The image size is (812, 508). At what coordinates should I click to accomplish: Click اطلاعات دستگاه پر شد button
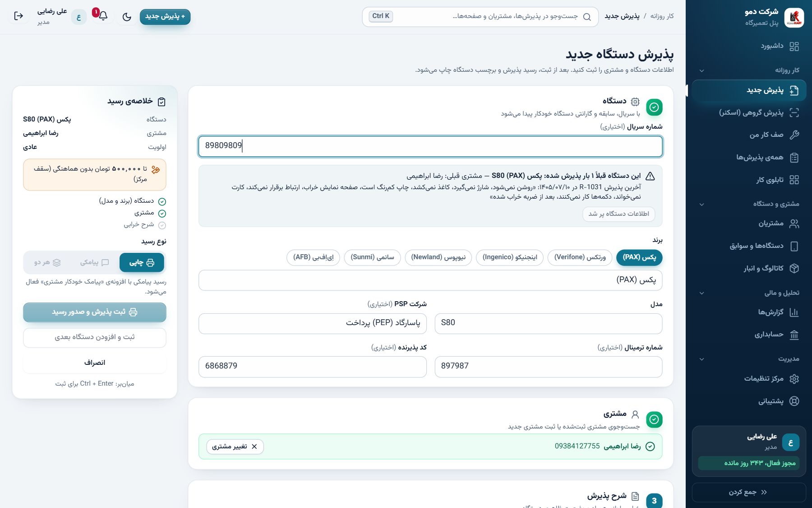(618, 214)
